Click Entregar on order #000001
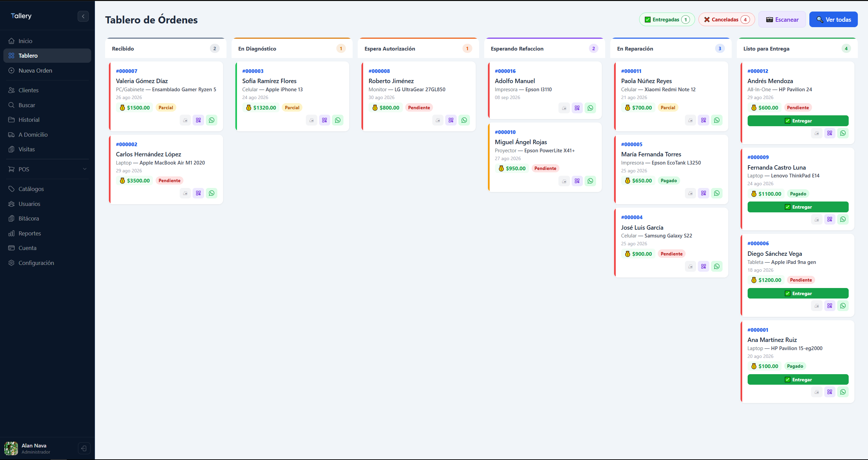Screen dimensions: 868x460 798,380
